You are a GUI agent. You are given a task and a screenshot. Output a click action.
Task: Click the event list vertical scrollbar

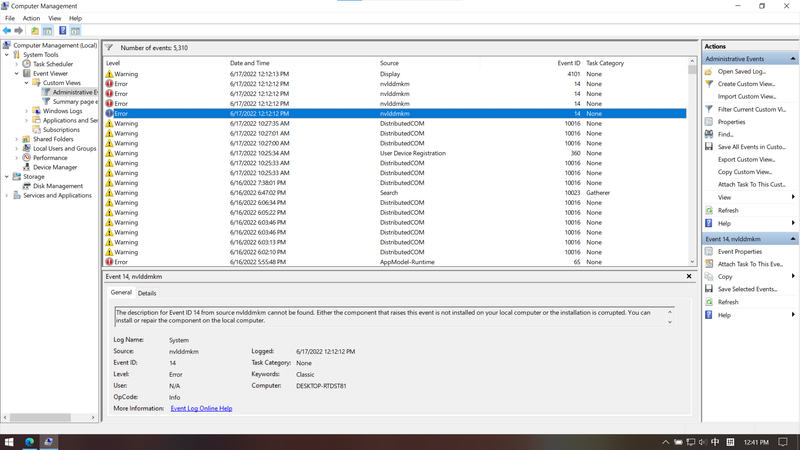pos(692,160)
